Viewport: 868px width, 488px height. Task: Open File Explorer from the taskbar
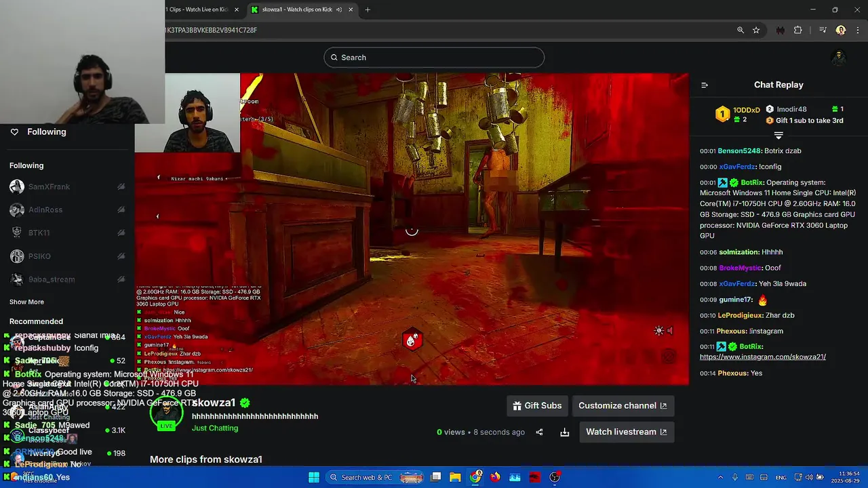point(455,477)
